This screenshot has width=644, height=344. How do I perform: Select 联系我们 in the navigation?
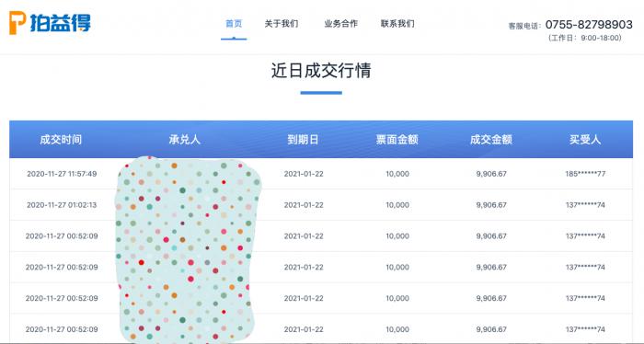click(x=397, y=24)
